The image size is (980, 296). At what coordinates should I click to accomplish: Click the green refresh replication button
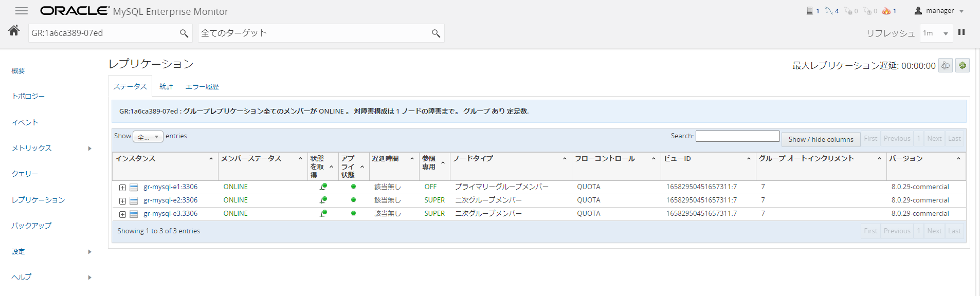pos(963,65)
